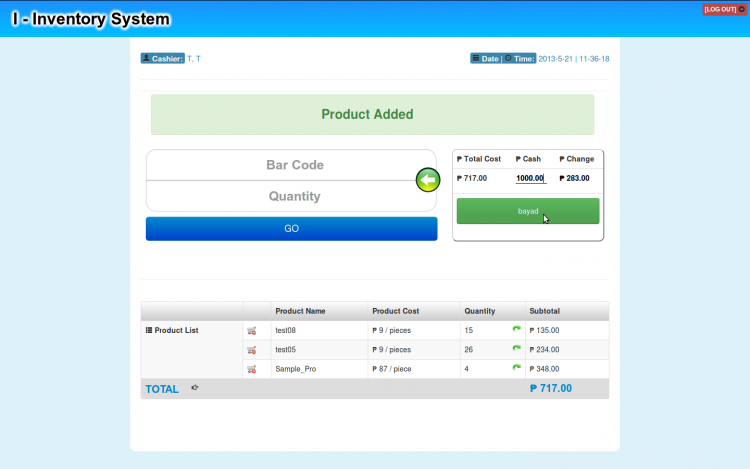
Task: Click the Product List label
Action: coord(176,330)
